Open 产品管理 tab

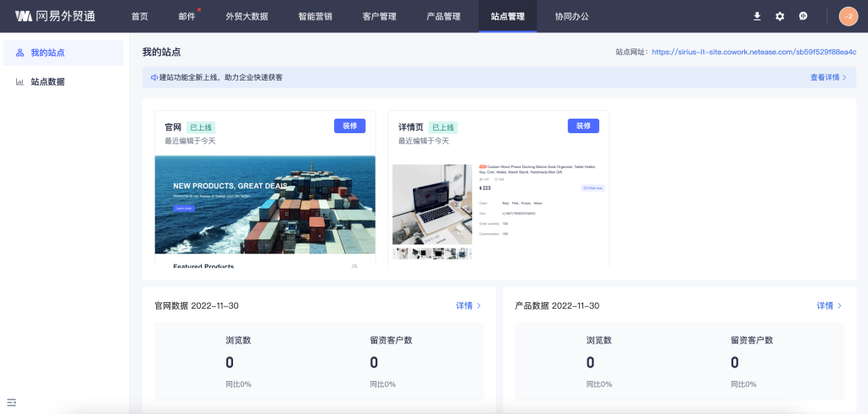pos(443,16)
